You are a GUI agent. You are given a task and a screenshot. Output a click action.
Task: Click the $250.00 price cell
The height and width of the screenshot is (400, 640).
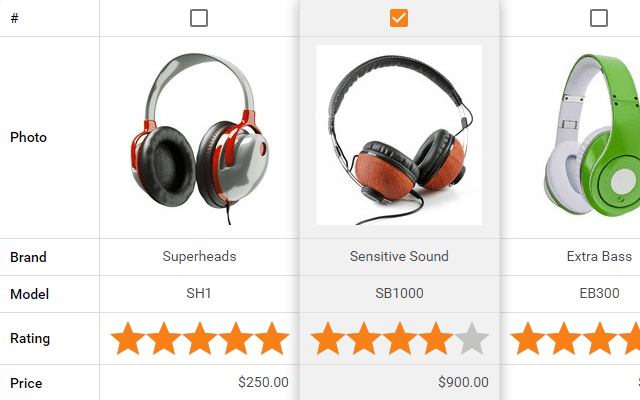[263, 382]
